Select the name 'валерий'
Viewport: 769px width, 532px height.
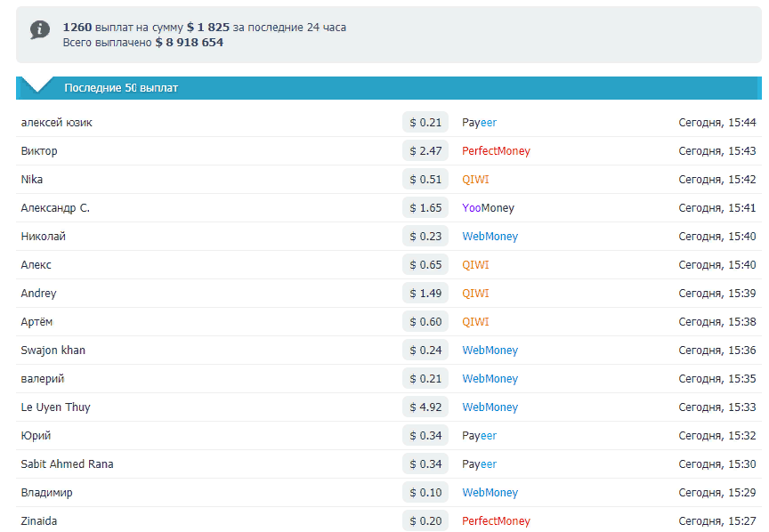coord(43,378)
